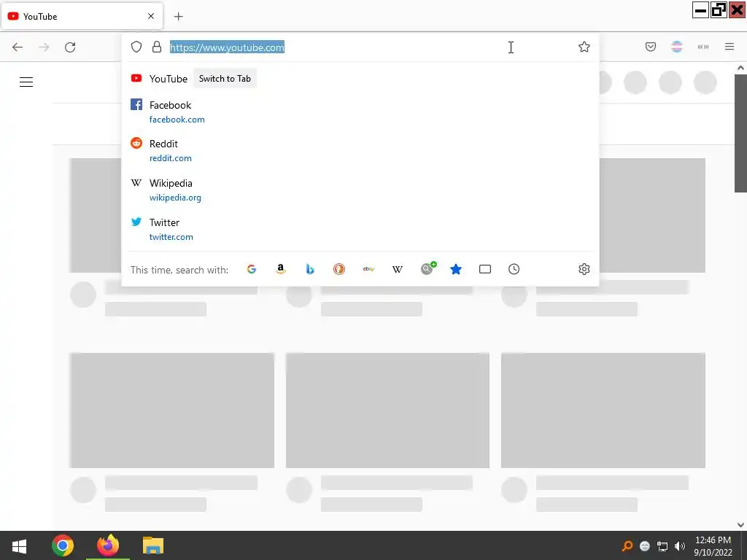This screenshot has height=560, width=747.
Task: Choose the Wikipedia suggestion
Action: point(360,190)
